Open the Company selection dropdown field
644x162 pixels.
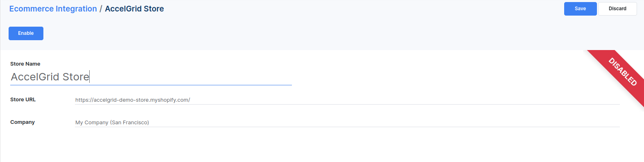347,122
